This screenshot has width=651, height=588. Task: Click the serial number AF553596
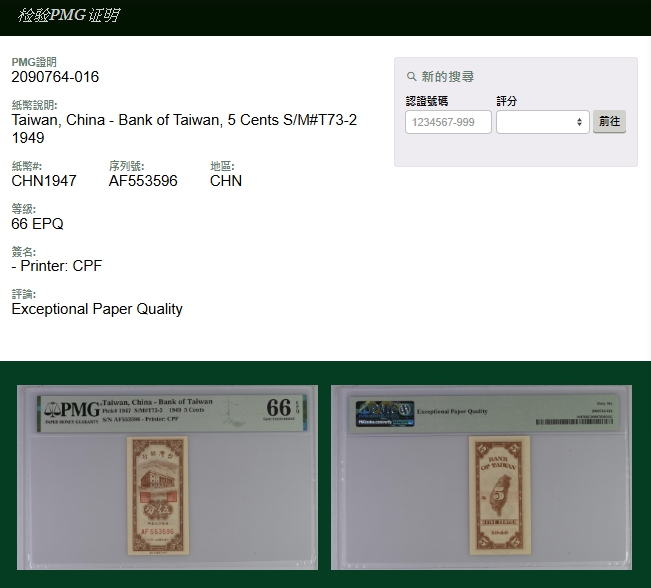point(143,181)
